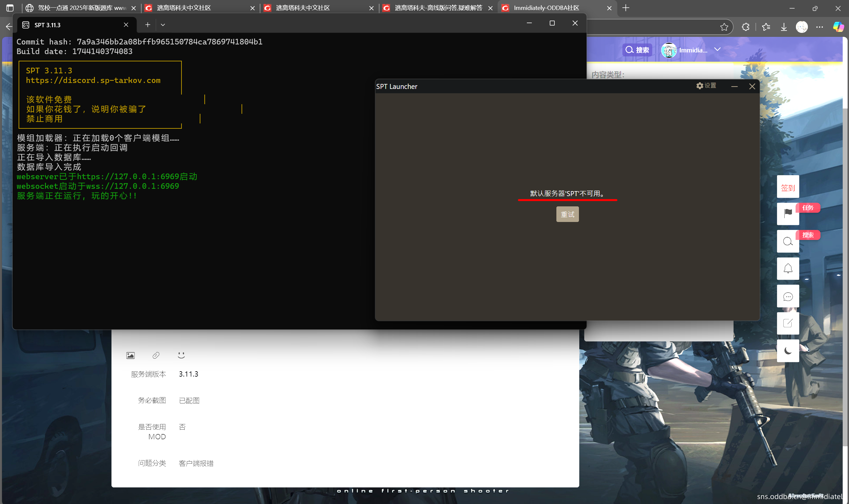Close the SPT 3.11.3 terminal tab
The width and height of the screenshot is (849, 504).
(126, 25)
